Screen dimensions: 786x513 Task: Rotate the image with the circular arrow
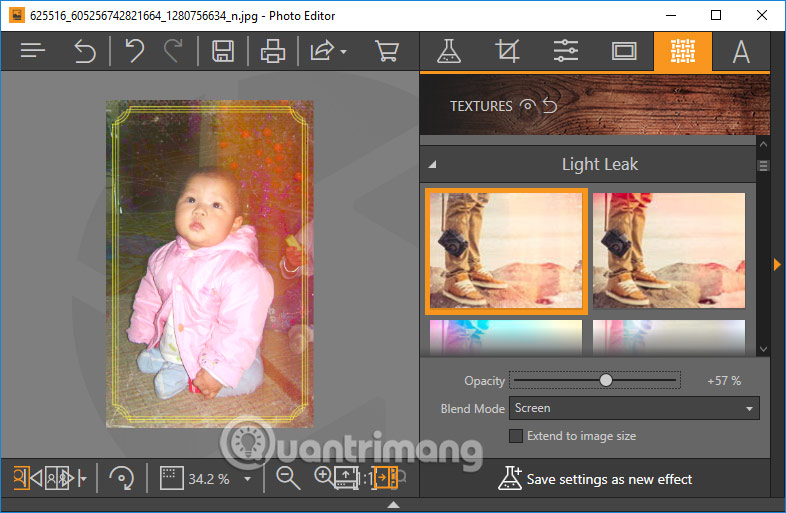[121, 478]
